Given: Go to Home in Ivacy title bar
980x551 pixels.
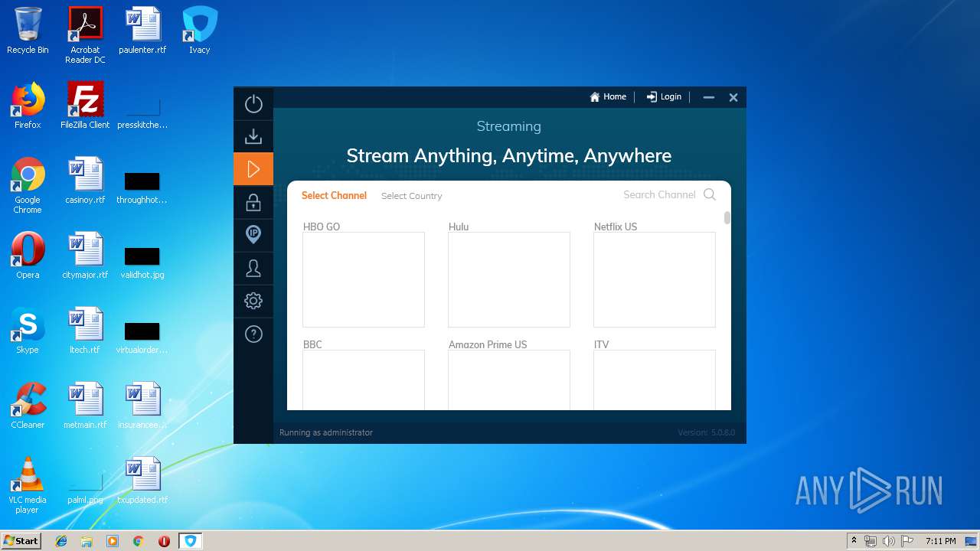Looking at the screenshot, I should (608, 97).
